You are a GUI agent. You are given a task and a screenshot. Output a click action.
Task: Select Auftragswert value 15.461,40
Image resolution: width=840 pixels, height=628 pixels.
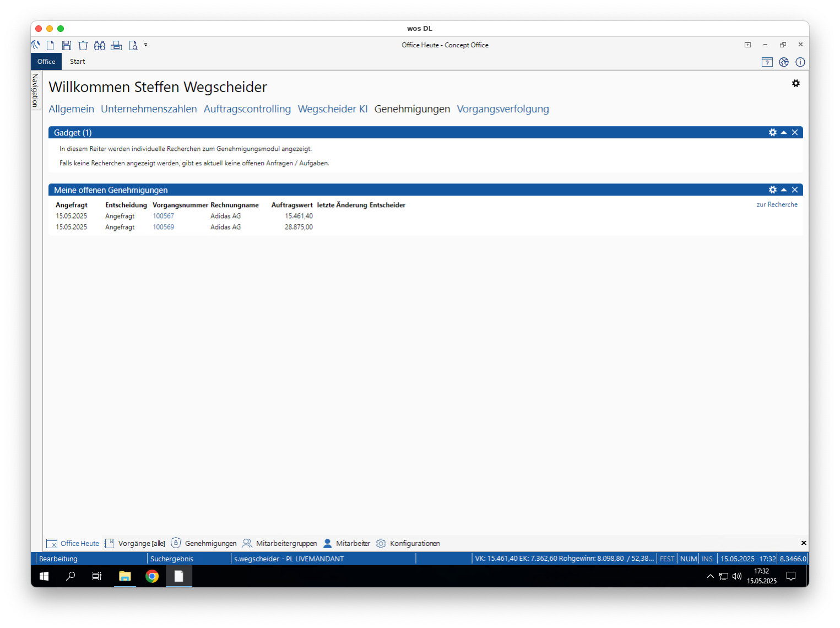pos(299,216)
